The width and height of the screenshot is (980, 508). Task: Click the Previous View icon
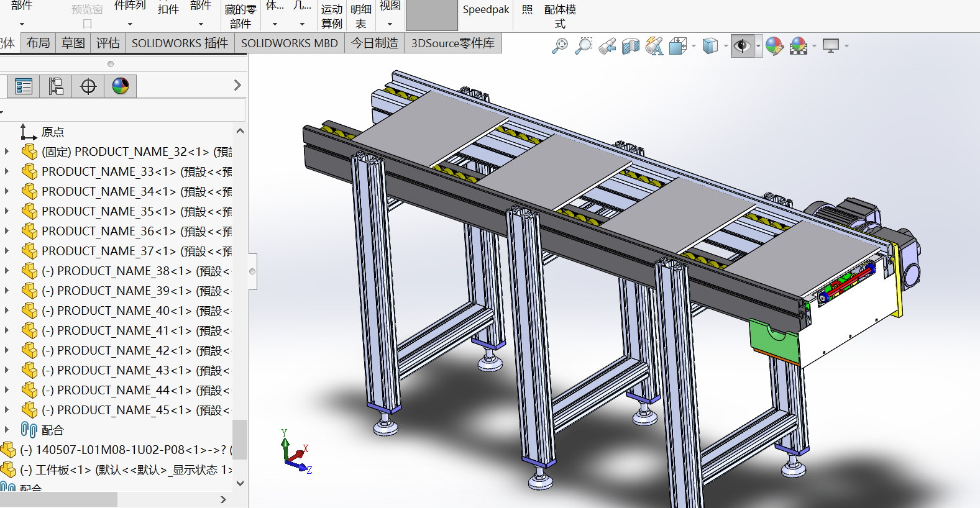[607, 46]
